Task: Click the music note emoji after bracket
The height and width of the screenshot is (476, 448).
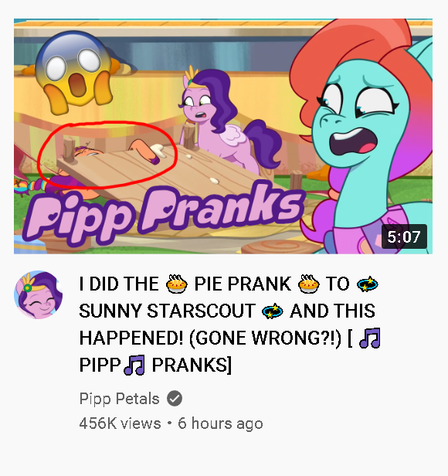Action: [x=370, y=338]
